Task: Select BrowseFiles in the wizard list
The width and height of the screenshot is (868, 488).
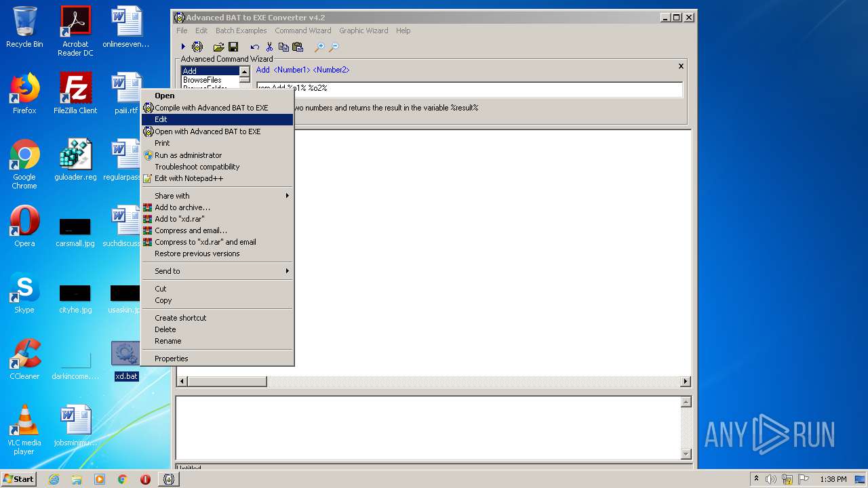Action: tap(210, 80)
